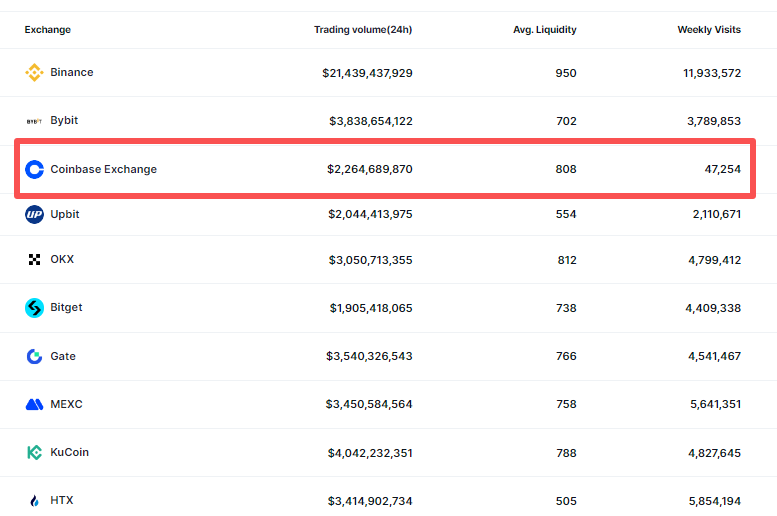Viewport: 777px width, 516px height.
Task: Open the Coinbase Exchange name link
Action: click(x=104, y=170)
